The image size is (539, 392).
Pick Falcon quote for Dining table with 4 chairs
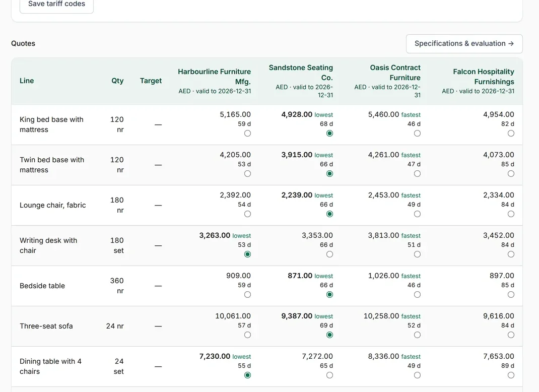click(x=511, y=375)
